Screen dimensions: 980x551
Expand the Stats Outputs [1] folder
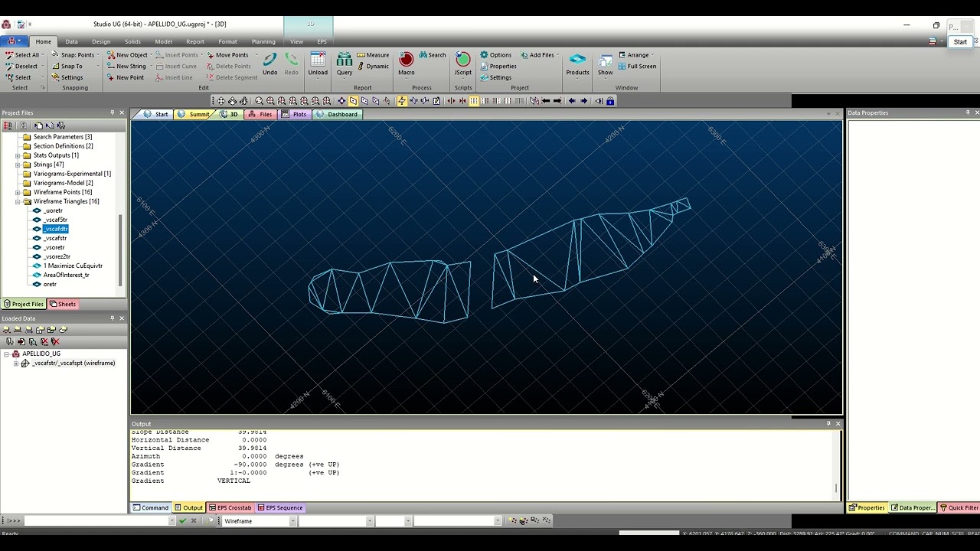(x=18, y=155)
